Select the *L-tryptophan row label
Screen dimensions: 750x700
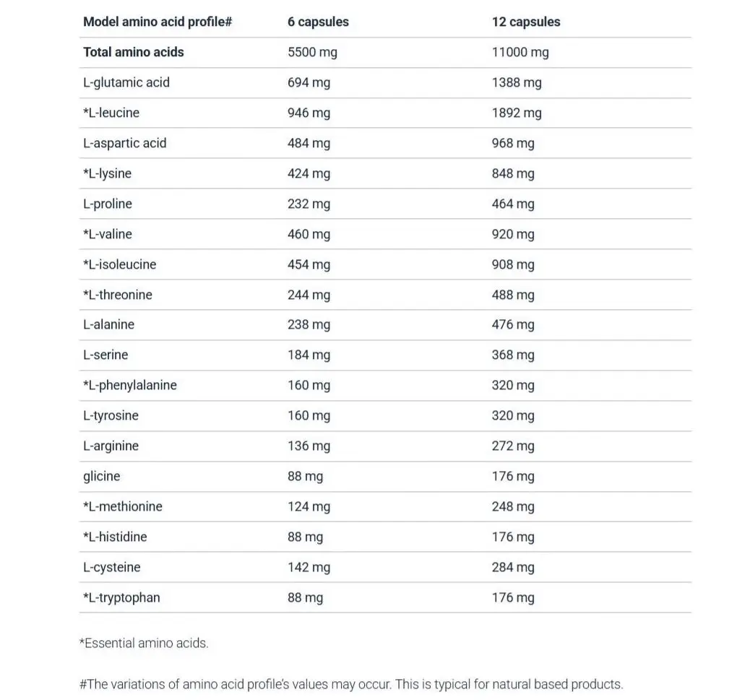point(121,597)
